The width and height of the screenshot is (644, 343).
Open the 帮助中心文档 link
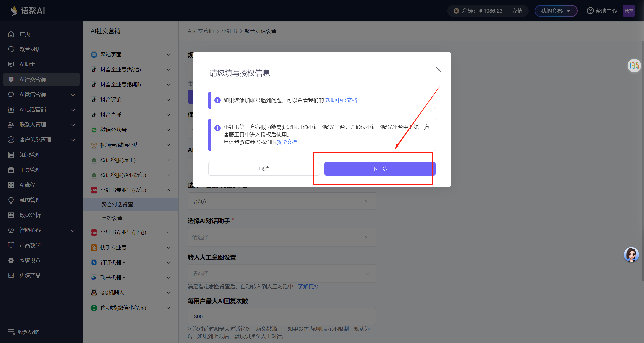pos(341,100)
